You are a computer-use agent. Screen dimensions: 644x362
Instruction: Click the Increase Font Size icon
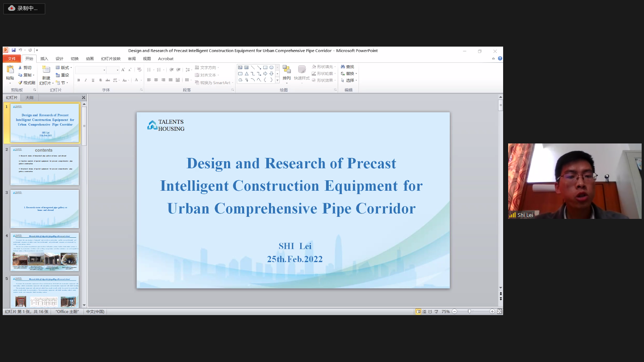(x=123, y=70)
